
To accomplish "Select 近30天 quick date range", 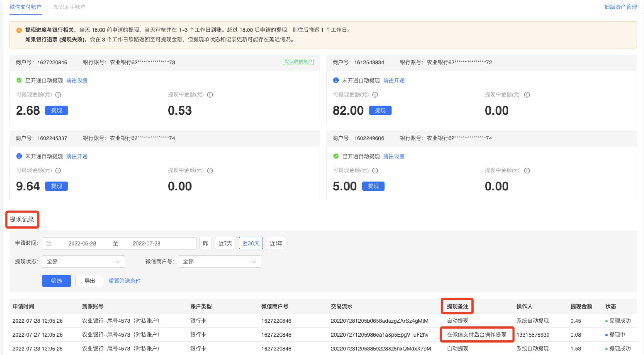I will (251, 243).
